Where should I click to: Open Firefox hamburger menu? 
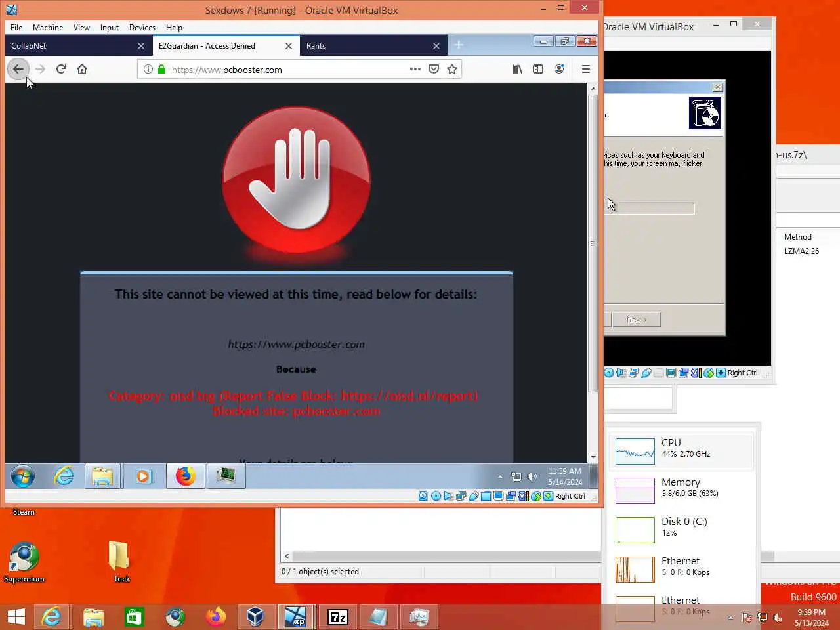coord(586,69)
